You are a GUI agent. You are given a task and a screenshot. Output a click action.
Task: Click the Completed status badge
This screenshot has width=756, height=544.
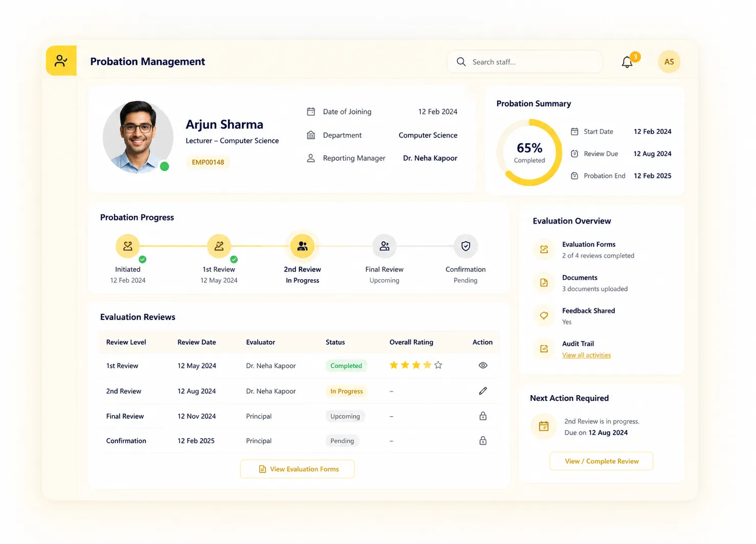click(346, 366)
